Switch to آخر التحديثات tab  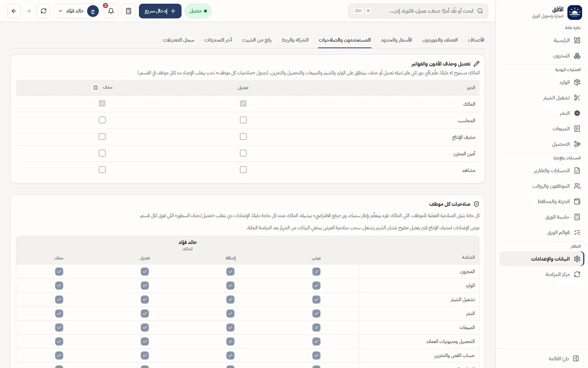pos(218,40)
